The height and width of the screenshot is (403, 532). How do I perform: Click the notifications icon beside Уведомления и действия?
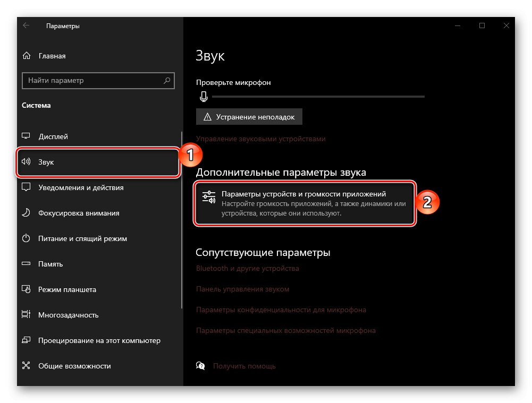tap(26, 187)
